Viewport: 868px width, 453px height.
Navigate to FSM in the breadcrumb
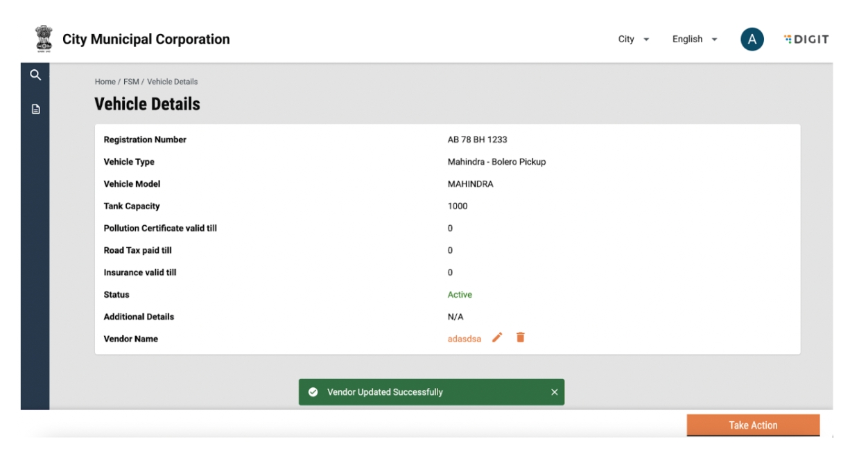pyautogui.click(x=131, y=82)
